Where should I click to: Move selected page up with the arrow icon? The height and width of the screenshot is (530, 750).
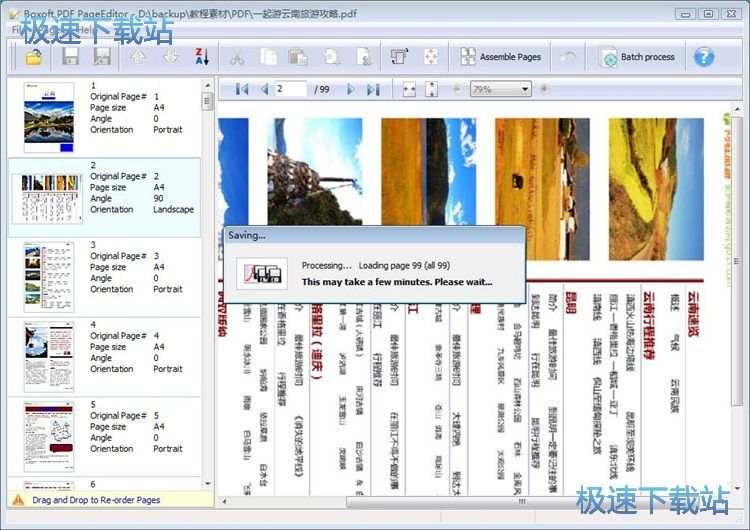pos(139,57)
